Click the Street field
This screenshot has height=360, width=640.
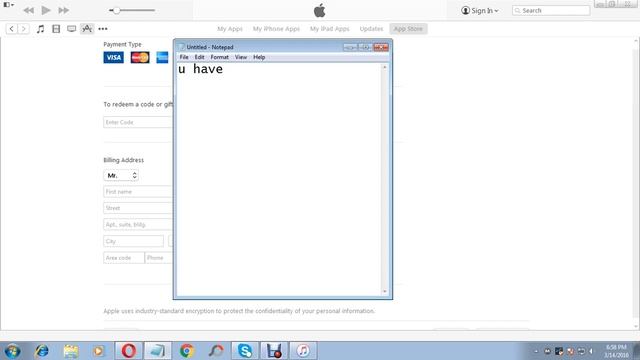pos(138,208)
